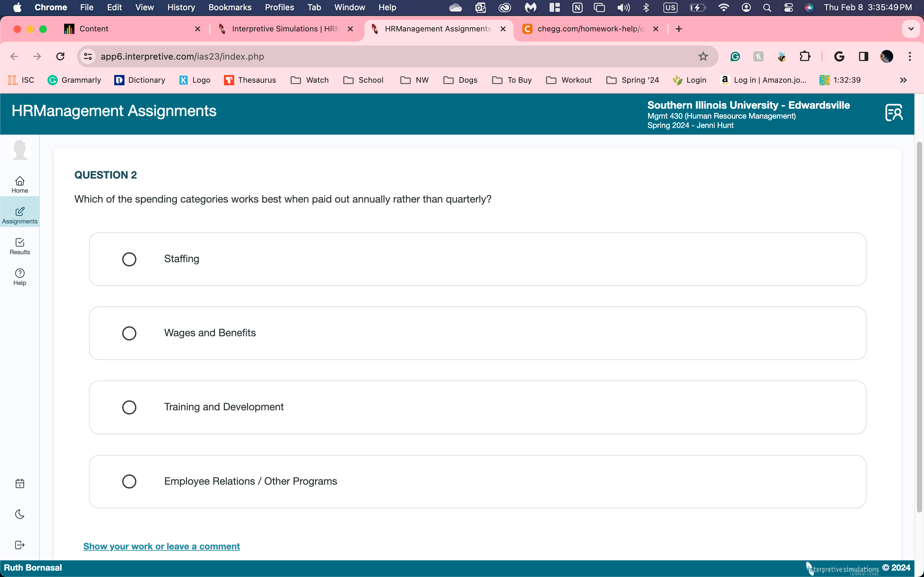This screenshot has width=924, height=577.
Task: Open the Chrome three-dot menu
Action: (910, 56)
